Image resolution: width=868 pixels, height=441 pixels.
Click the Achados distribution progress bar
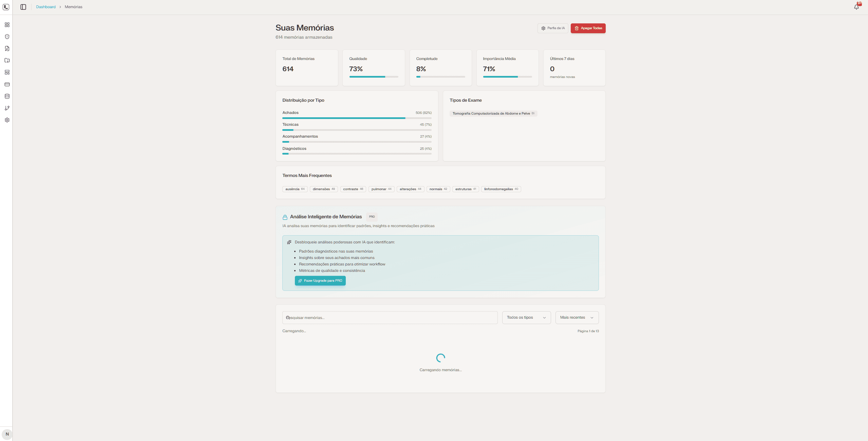[x=357, y=118]
